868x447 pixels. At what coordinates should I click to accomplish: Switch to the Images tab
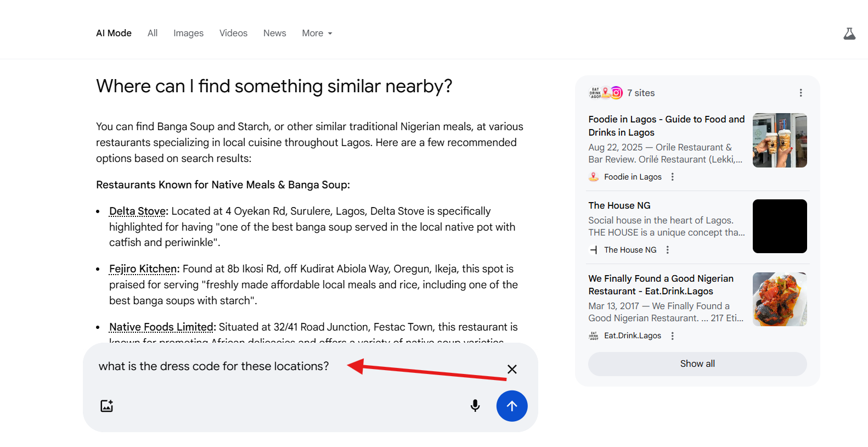(188, 33)
